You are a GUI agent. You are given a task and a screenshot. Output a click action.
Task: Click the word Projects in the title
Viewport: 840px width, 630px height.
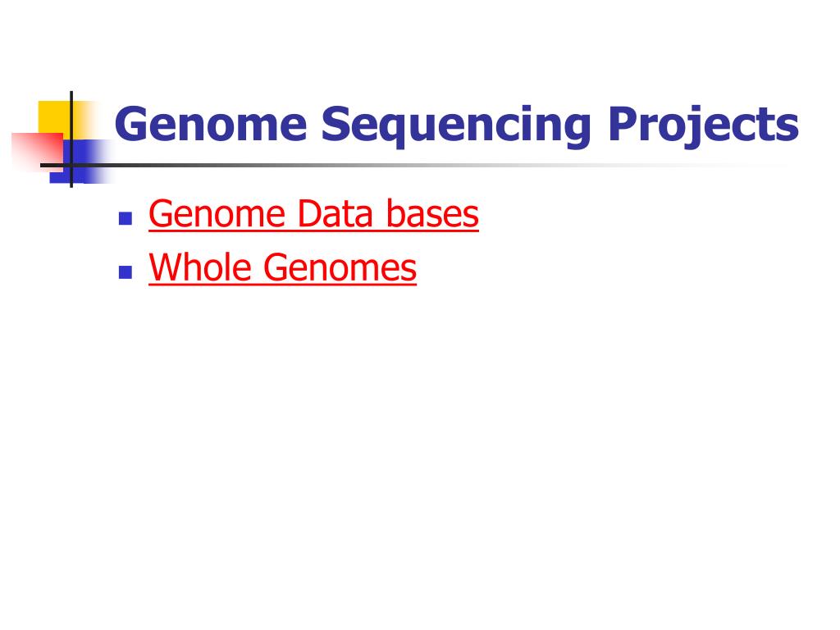pos(703,126)
